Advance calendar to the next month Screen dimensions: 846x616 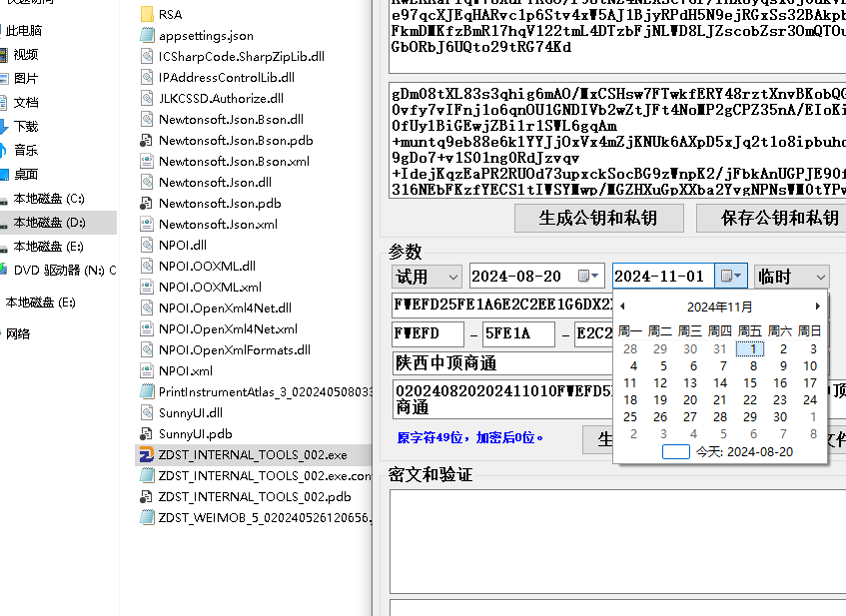click(817, 307)
